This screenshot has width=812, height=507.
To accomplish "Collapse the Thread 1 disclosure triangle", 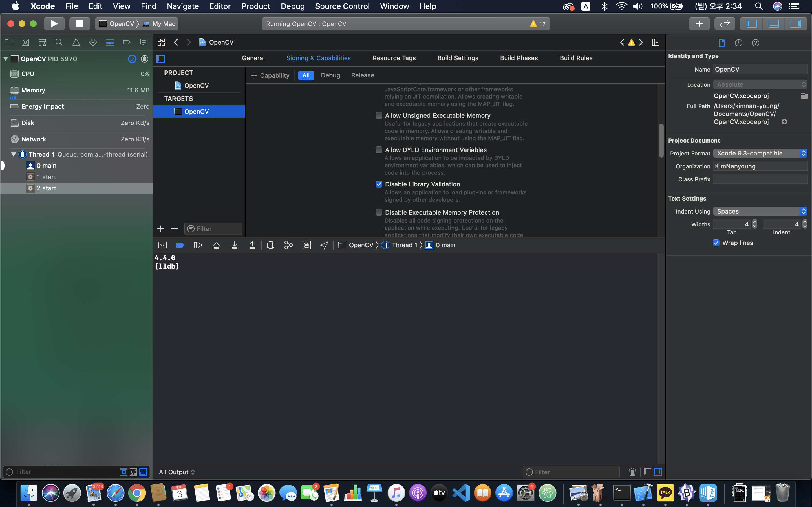I will (x=14, y=154).
